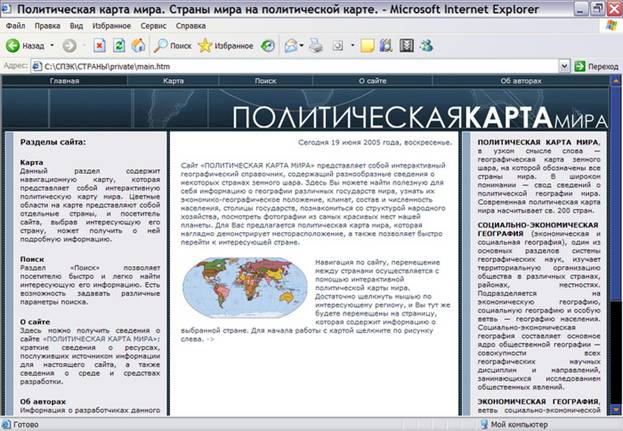Expand the address bar dropdown list
This screenshot has width=623, height=431.
564,66
